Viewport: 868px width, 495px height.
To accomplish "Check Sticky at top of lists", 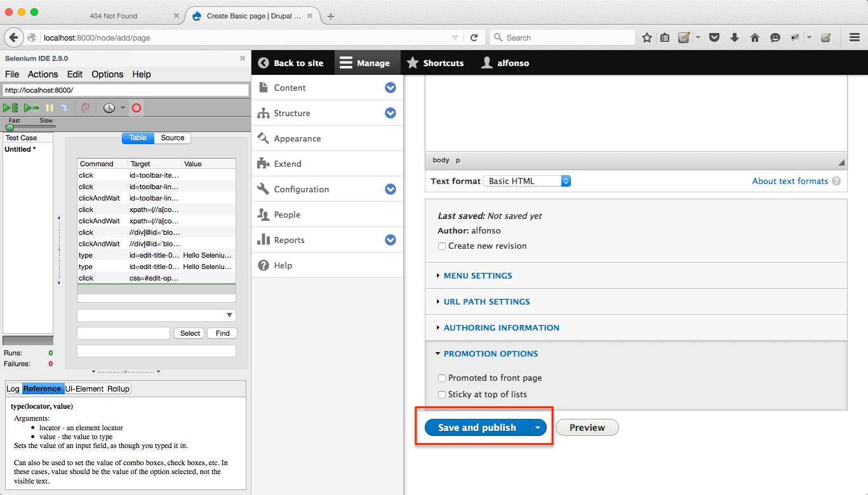I will pos(442,395).
